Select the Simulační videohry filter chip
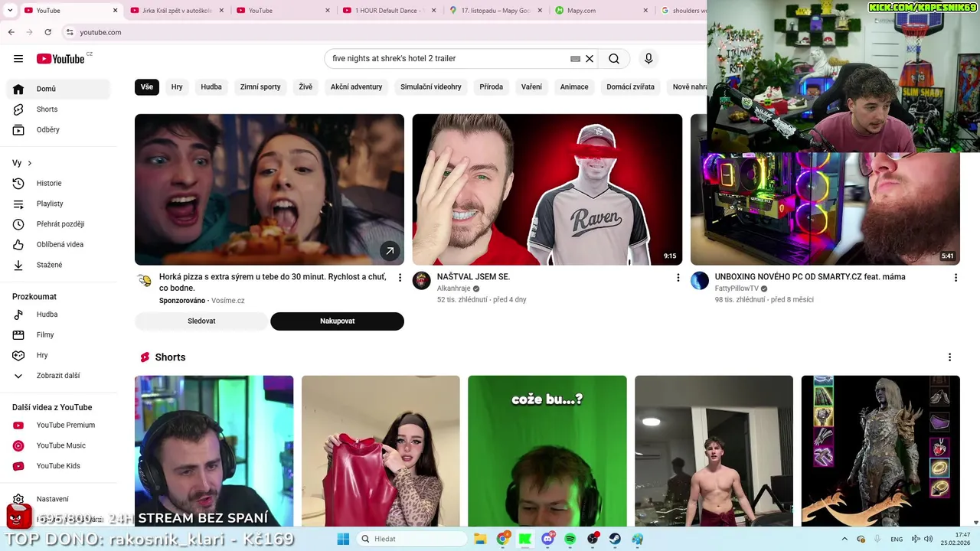 click(431, 87)
